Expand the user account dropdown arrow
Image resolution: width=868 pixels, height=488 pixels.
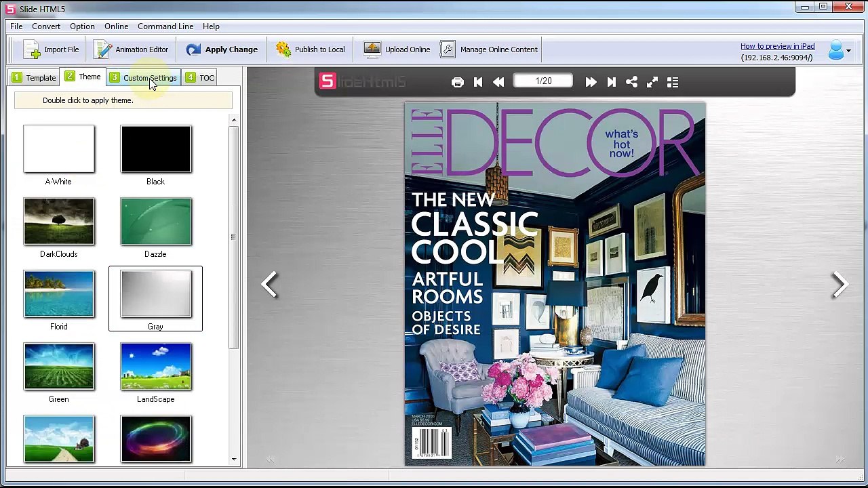click(848, 51)
